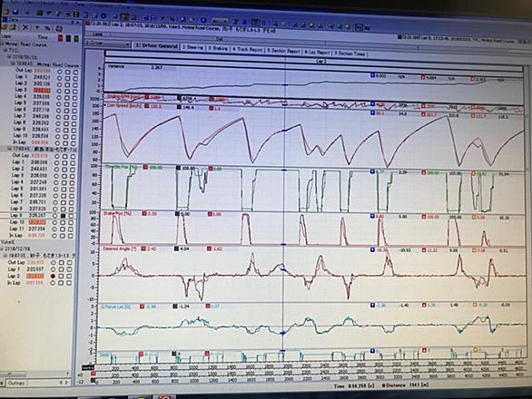Click the 'Steered Angle' channel label
Screen dimensions: 532x399
[x=120, y=248]
